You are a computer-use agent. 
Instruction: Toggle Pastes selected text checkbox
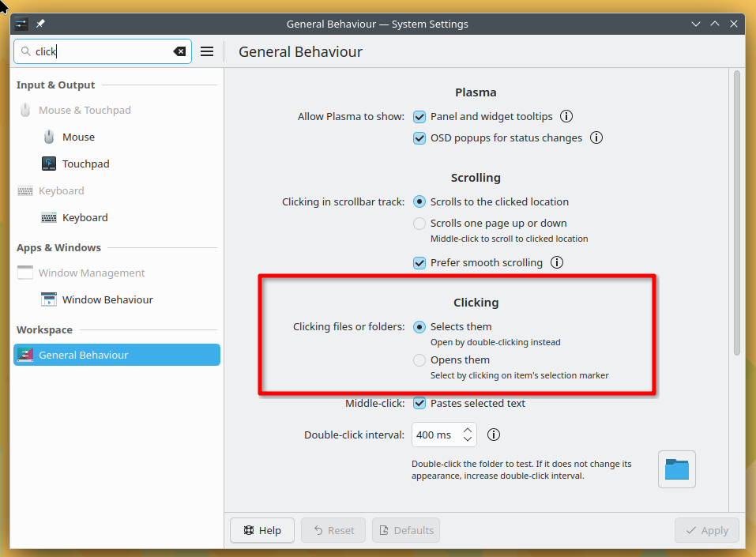[x=419, y=403]
